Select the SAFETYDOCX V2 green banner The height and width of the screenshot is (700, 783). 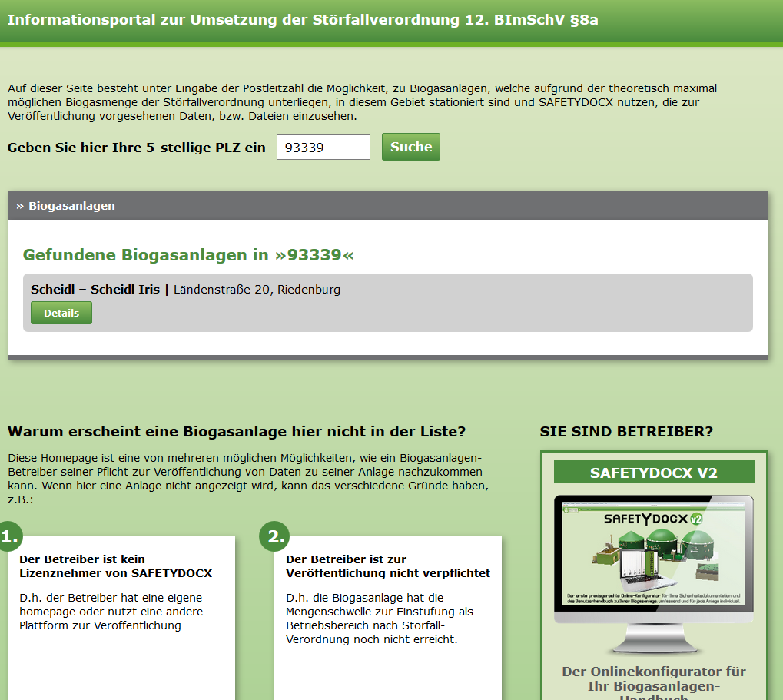pos(654,473)
